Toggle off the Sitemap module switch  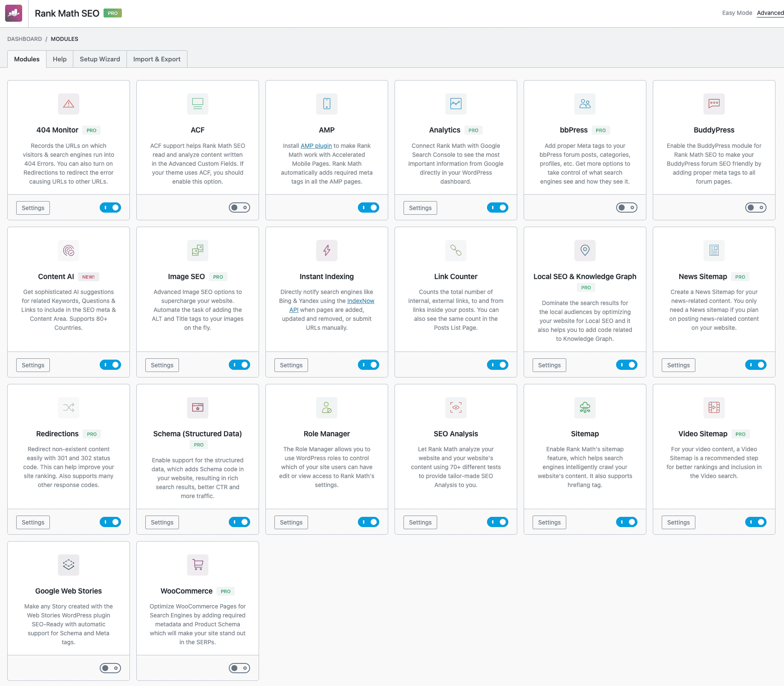(627, 522)
